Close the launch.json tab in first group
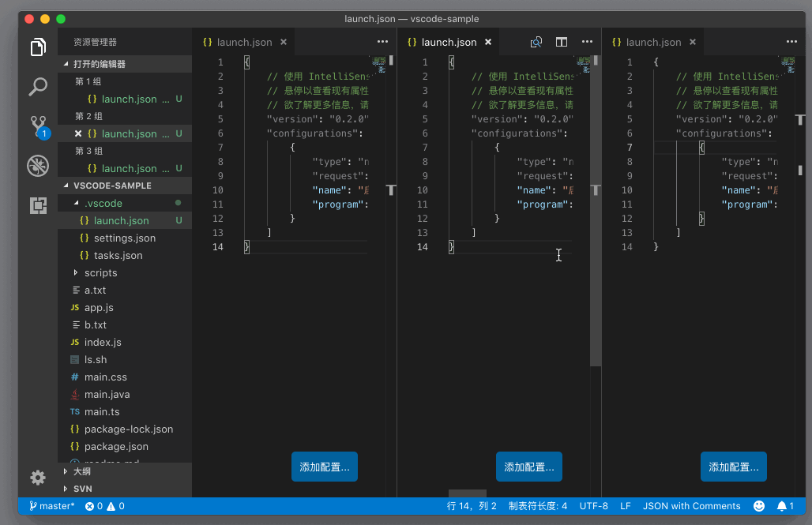The image size is (812, 525). [284, 42]
